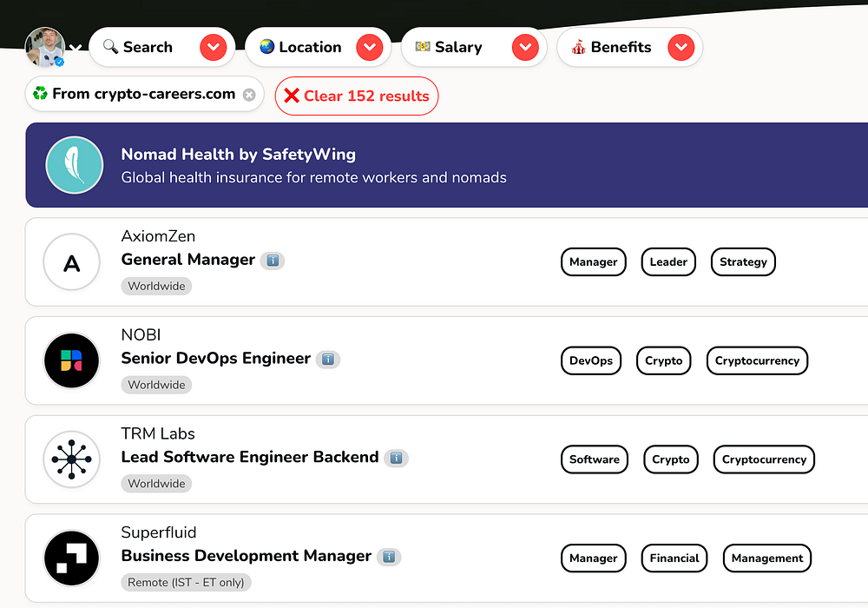Click info icon beside Business Development Manager

[389, 557]
